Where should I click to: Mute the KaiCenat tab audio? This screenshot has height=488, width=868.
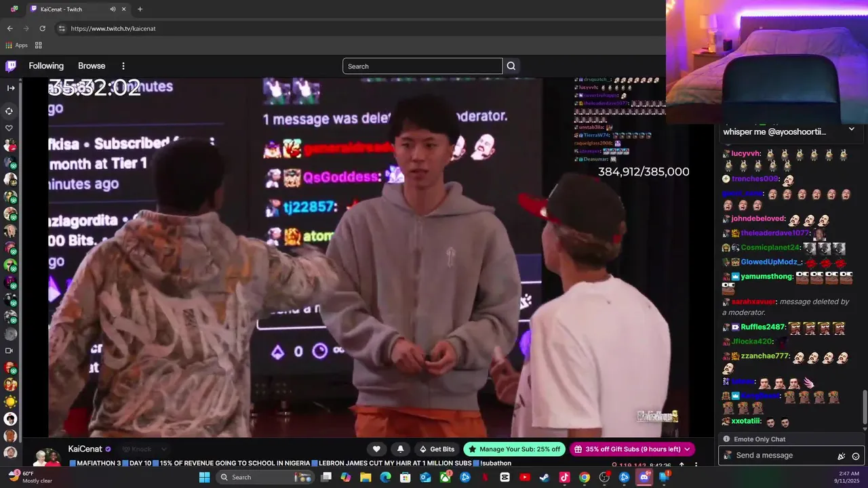pyautogui.click(x=113, y=9)
